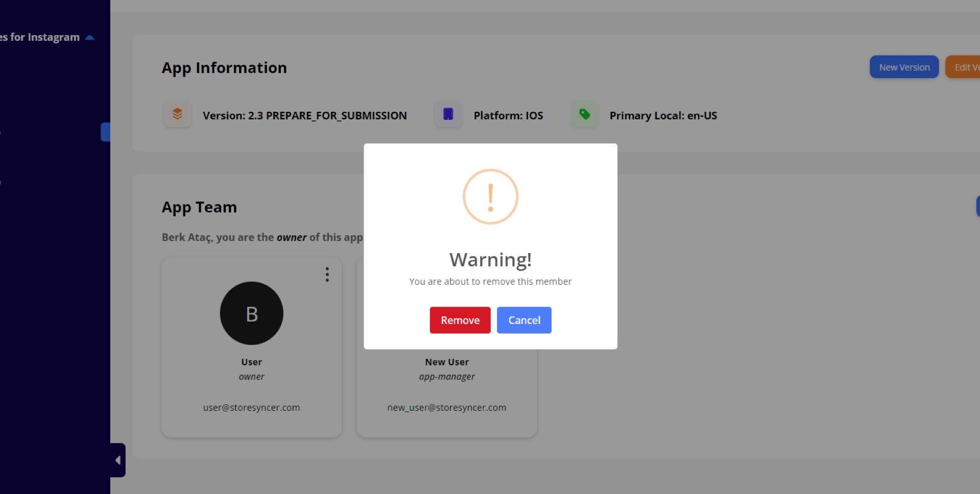Click the Version layers stack icon
Screen dimensions: 980x494
tap(177, 114)
